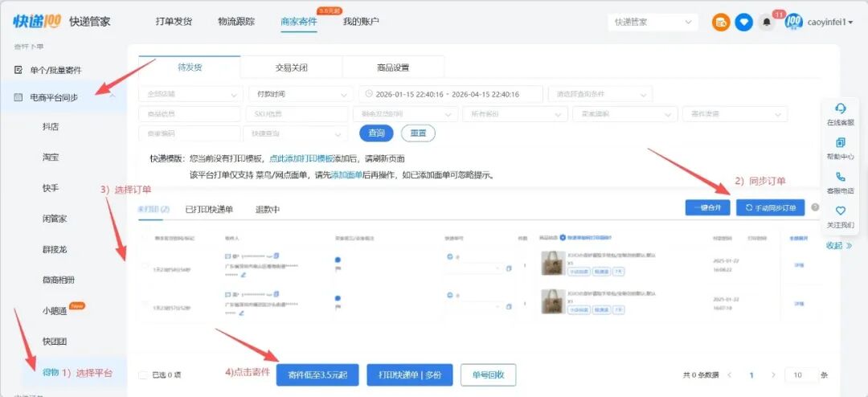Image resolution: width=868 pixels, height=397 pixels.
Task: Click the flag icon in the 16:07 order row
Action: pos(338,306)
